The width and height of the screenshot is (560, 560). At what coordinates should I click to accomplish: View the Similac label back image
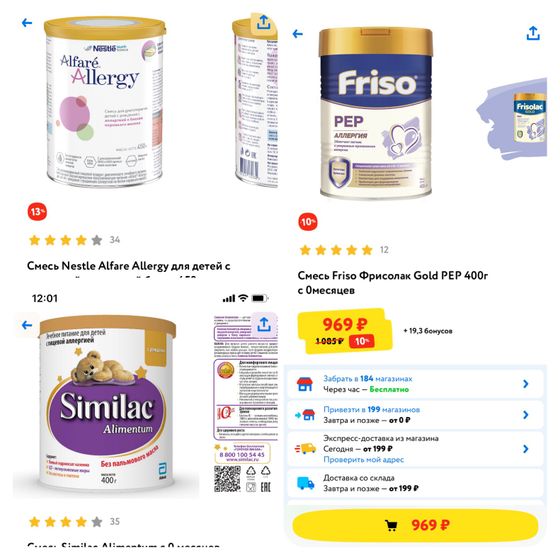coord(245,404)
